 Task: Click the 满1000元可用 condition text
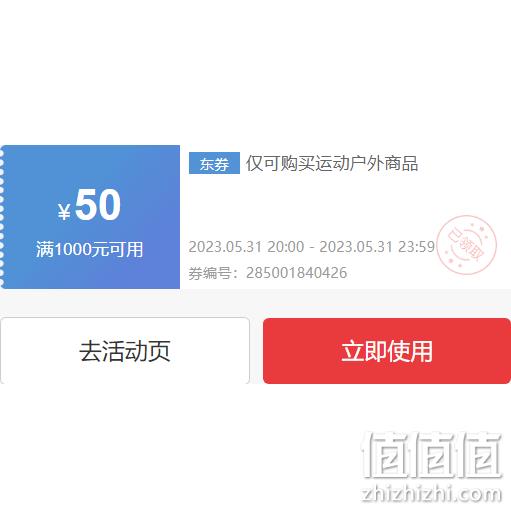tap(89, 249)
